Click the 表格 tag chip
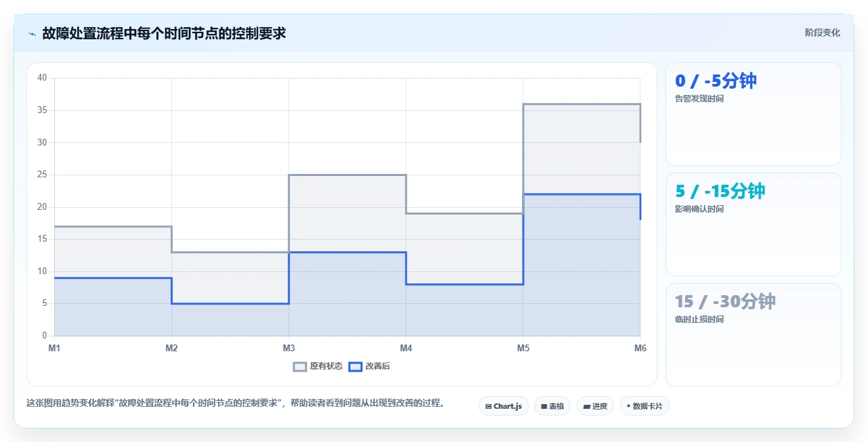The width and height of the screenshot is (868, 442). 552,406
